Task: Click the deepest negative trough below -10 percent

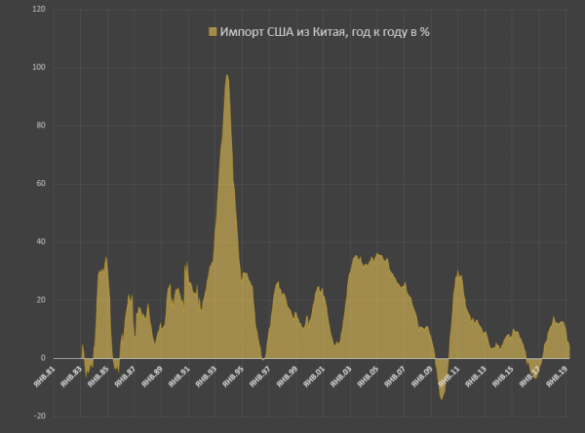Action: click(442, 399)
